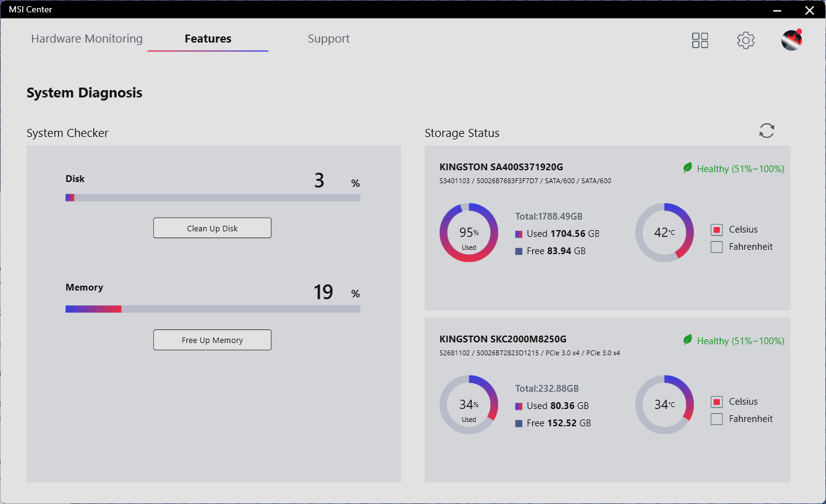This screenshot has height=504, width=826.
Task: Select Fahrenheit for the SA400S371920G drive
Action: tap(717, 247)
